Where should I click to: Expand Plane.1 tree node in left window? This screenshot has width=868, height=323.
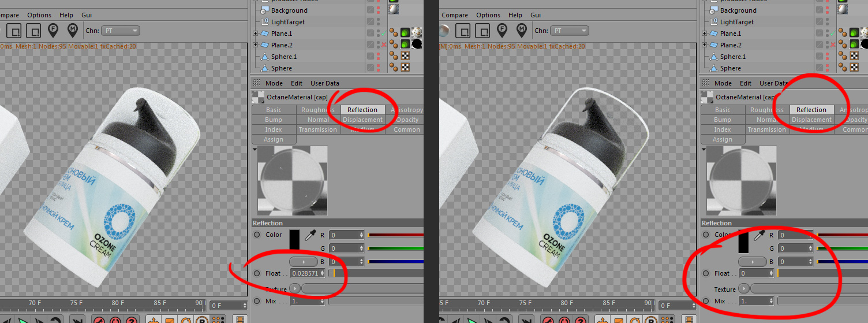pos(256,34)
